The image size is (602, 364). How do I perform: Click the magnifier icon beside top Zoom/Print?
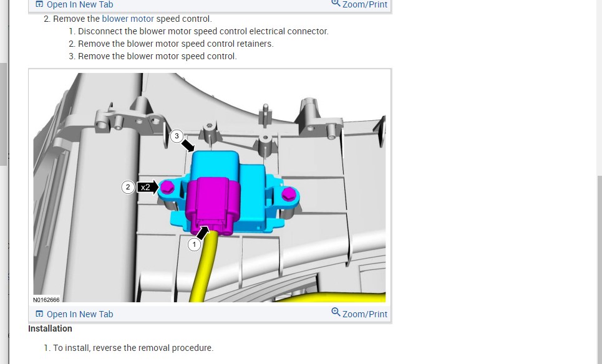[x=336, y=3]
